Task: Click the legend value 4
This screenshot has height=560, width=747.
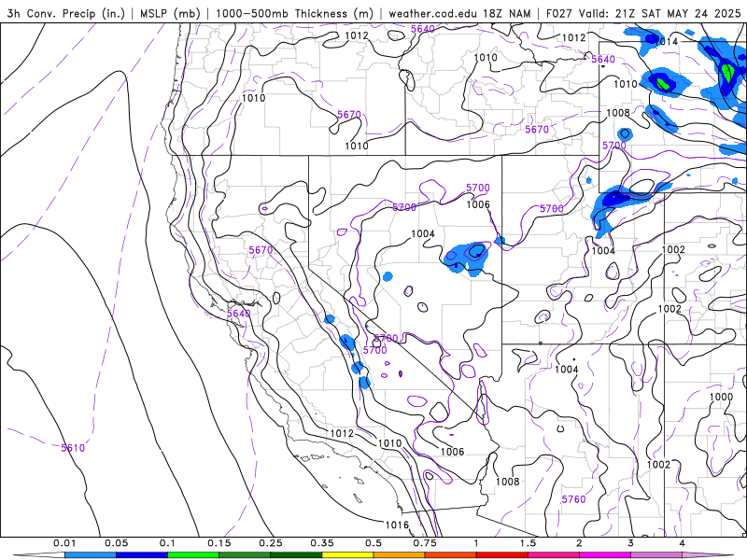Action: click(x=683, y=543)
